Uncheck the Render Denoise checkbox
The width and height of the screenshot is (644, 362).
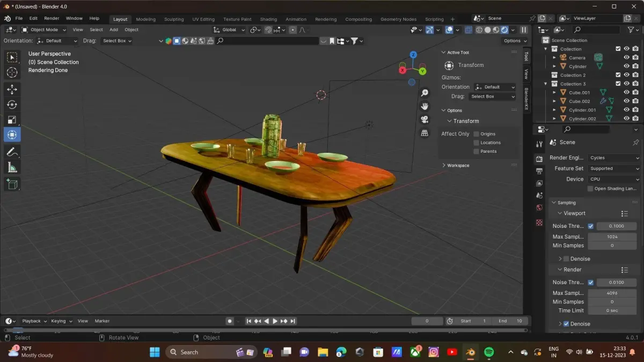click(566, 324)
